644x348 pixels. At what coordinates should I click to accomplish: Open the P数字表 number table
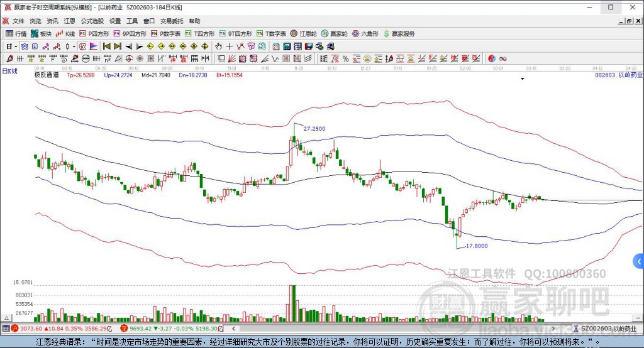click(166, 34)
